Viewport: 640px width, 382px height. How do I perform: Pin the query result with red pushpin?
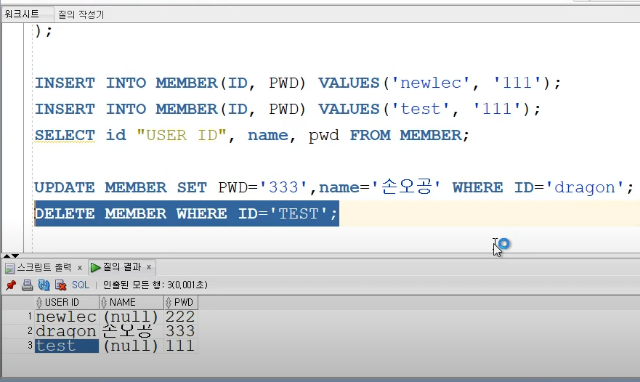[x=11, y=285]
